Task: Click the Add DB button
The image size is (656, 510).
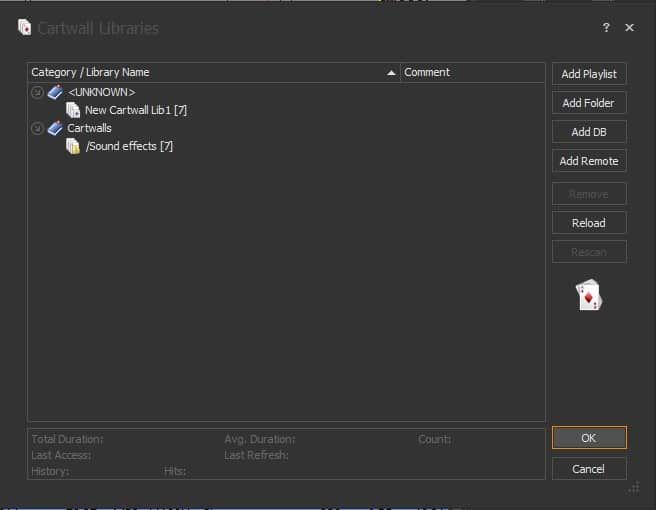Action: click(x=589, y=132)
